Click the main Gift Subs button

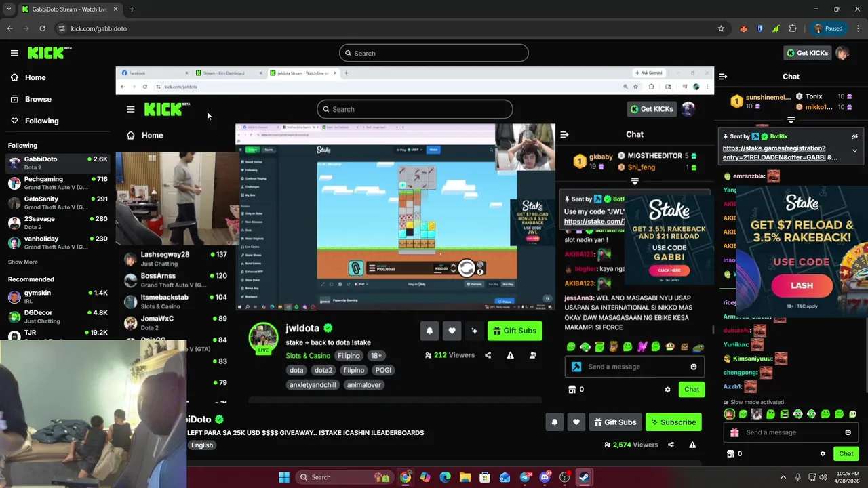[615, 422]
